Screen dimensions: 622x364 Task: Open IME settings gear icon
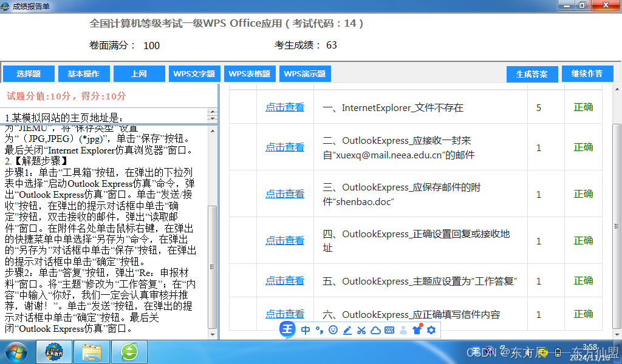[x=431, y=330]
